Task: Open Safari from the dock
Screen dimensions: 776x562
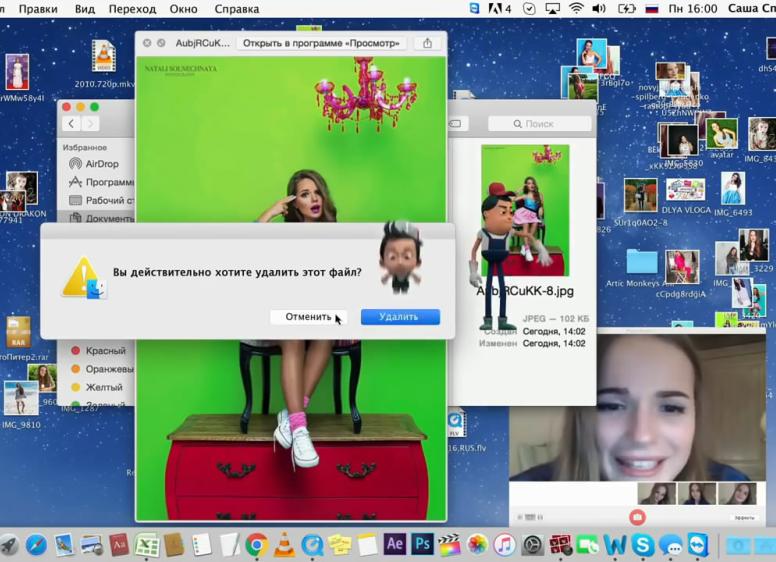Action: coord(36,545)
